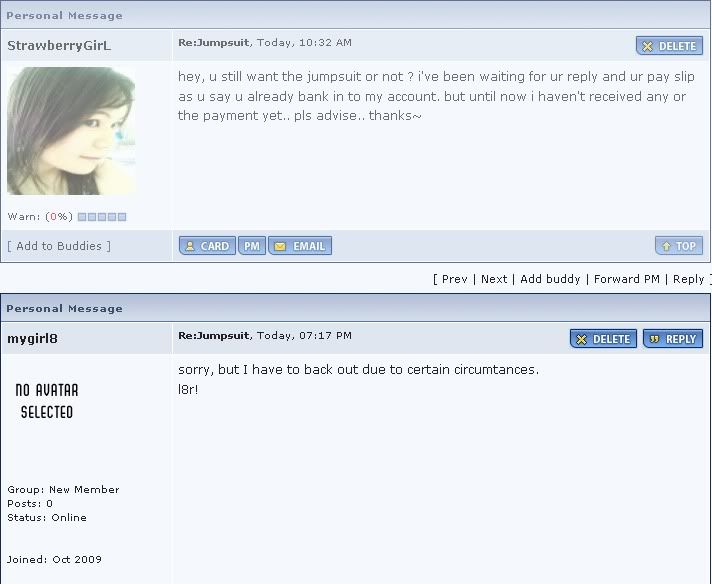Go to the Prev message link
712x584 pixels.
[x=455, y=279]
